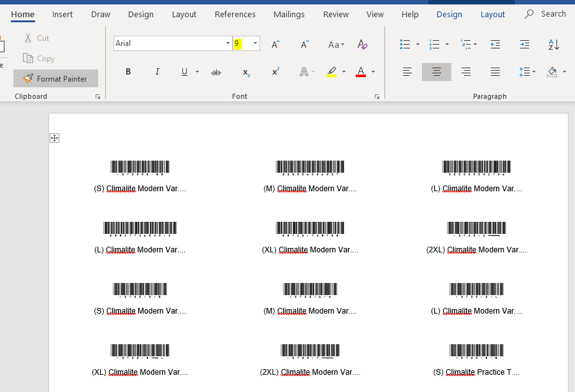Image resolution: width=575 pixels, height=392 pixels.
Task: Click the Increase Font Size icon
Action: 275,44
